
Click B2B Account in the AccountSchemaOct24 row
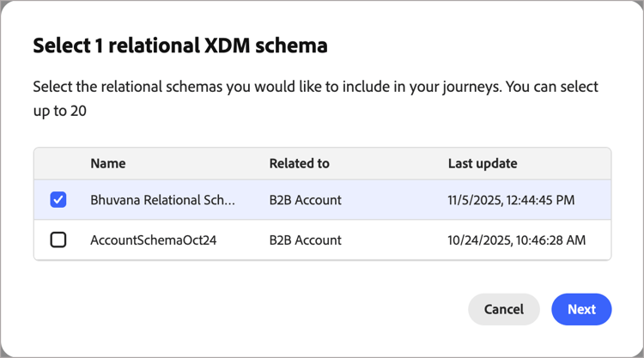click(x=305, y=240)
